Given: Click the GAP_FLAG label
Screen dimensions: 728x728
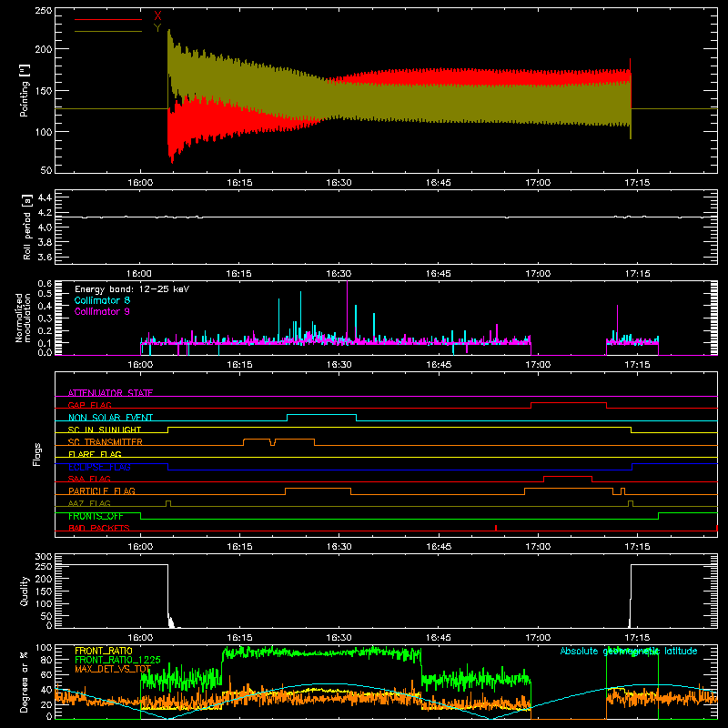Looking at the screenshot, I should (x=89, y=405).
